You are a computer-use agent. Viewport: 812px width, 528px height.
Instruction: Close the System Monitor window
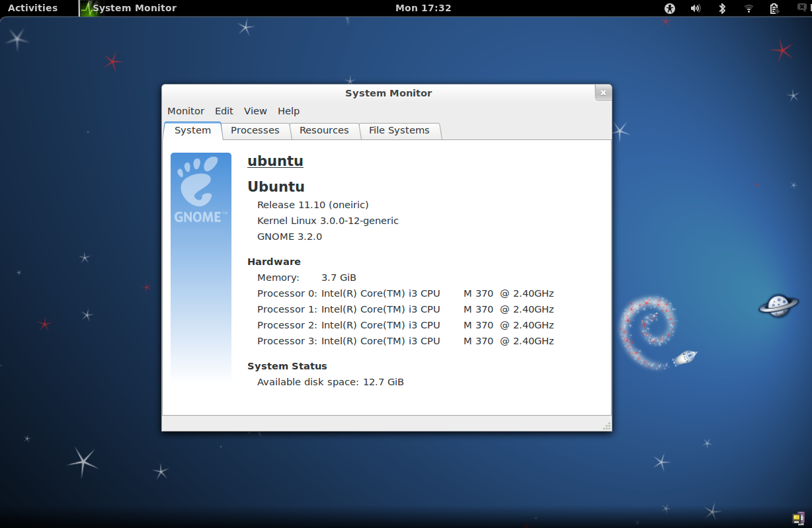coord(603,93)
